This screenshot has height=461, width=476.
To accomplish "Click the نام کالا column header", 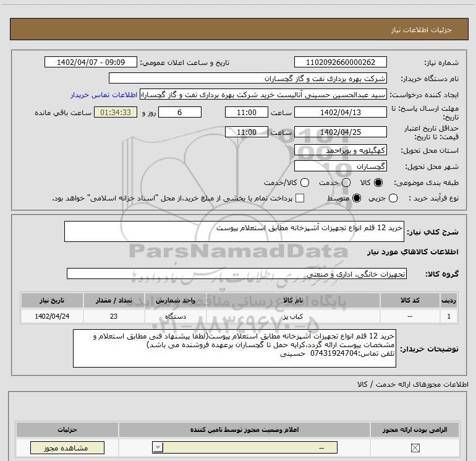I will [x=293, y=300].
